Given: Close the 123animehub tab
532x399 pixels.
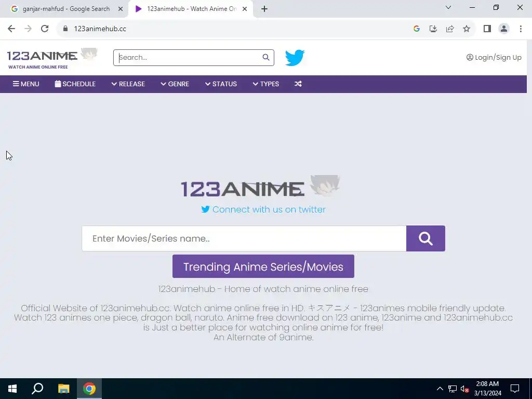Looking at the screenshot, I should (245, 9).
